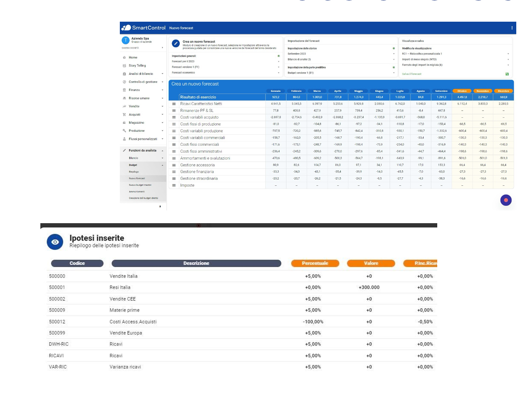
Task: Open the hamburger menu for Costi fissi commerciali
Action: point(174,145)
